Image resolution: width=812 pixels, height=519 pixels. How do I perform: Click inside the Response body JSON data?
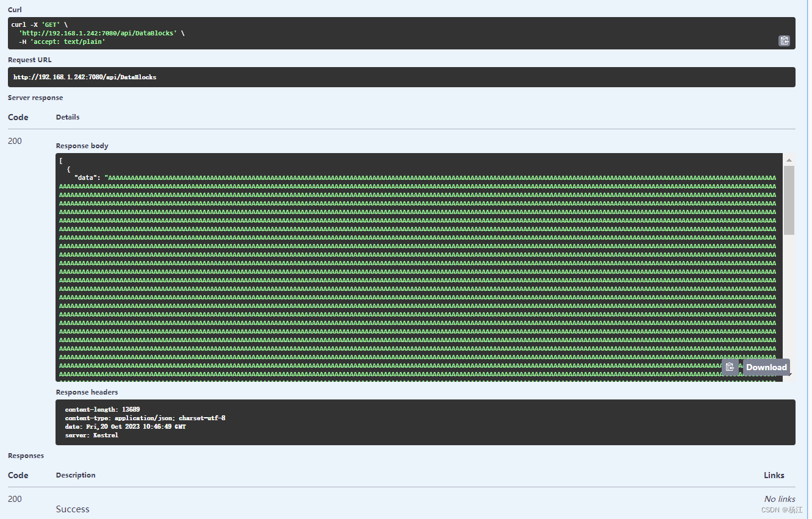click(x=366, y=262)
